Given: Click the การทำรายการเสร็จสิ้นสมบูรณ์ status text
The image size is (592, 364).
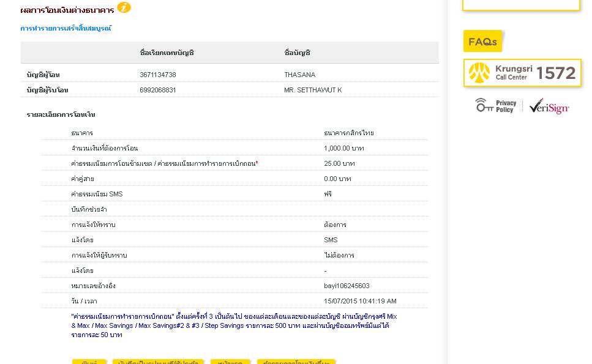Looking at the screenshot, I should [66, 28].
